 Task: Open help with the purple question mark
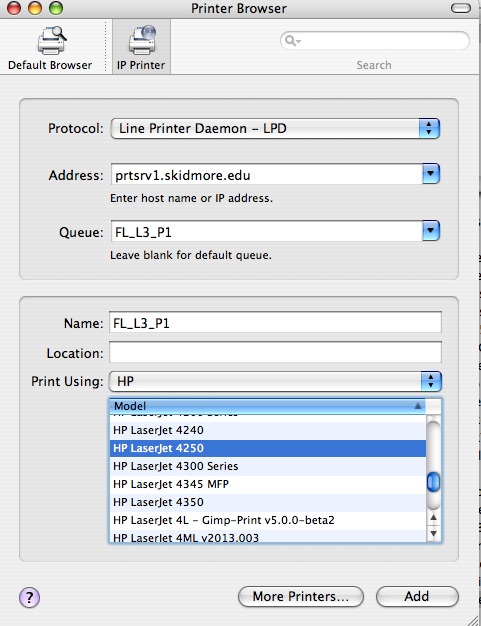point(30,597)
